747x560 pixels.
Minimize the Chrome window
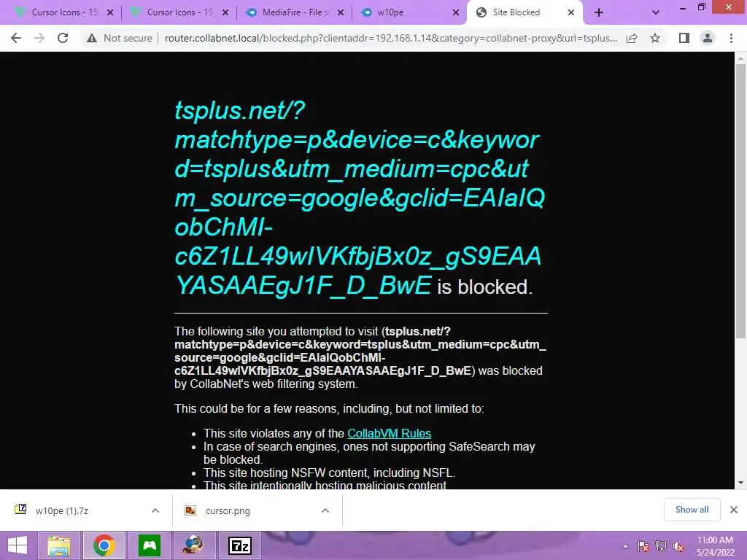(x=683, y=7)
